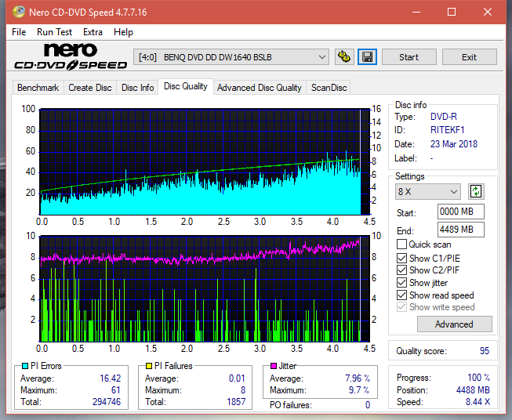Open the Extra menu
Screen dimensions: 512x420
(x=93, y=32)
